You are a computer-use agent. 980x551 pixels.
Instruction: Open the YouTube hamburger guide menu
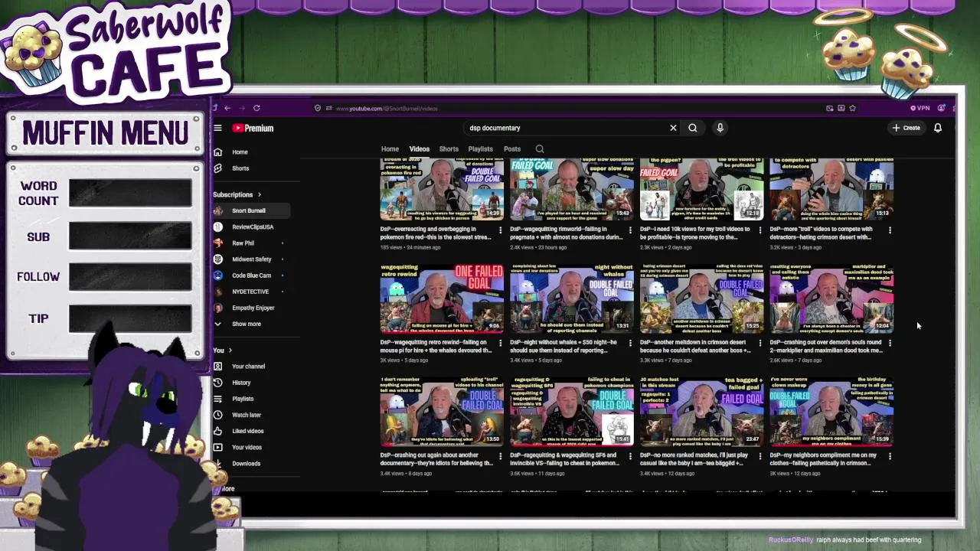click(x=218, y=128)
